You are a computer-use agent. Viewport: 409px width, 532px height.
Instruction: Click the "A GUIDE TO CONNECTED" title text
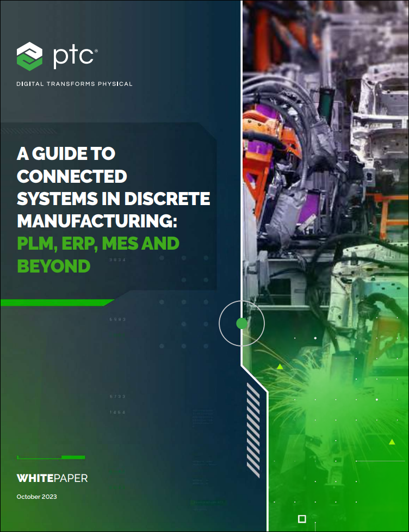click(72, 165)
